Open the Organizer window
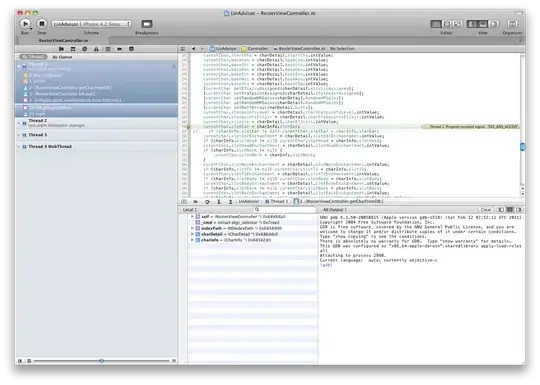 click(512, 24)
